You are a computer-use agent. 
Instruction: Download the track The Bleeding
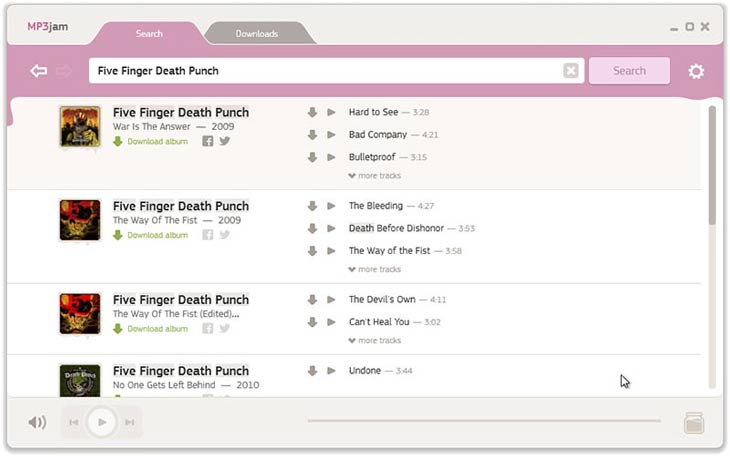(312, 206)
